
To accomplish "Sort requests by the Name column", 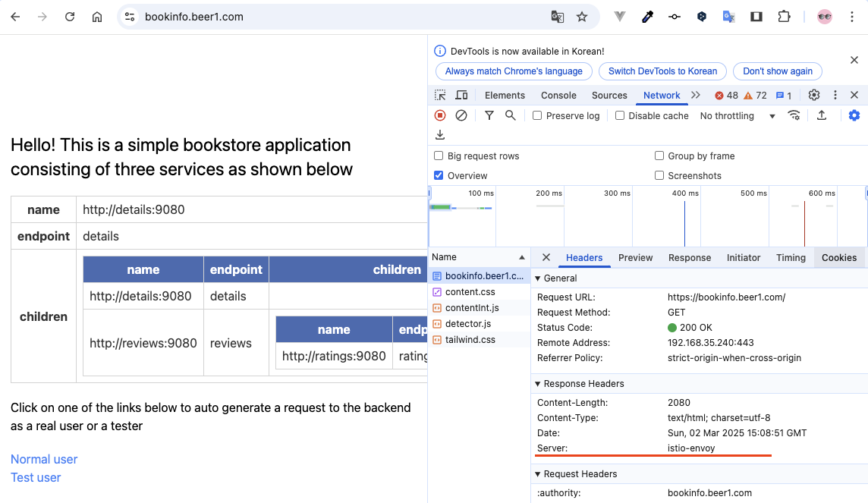I will point(479,257).
